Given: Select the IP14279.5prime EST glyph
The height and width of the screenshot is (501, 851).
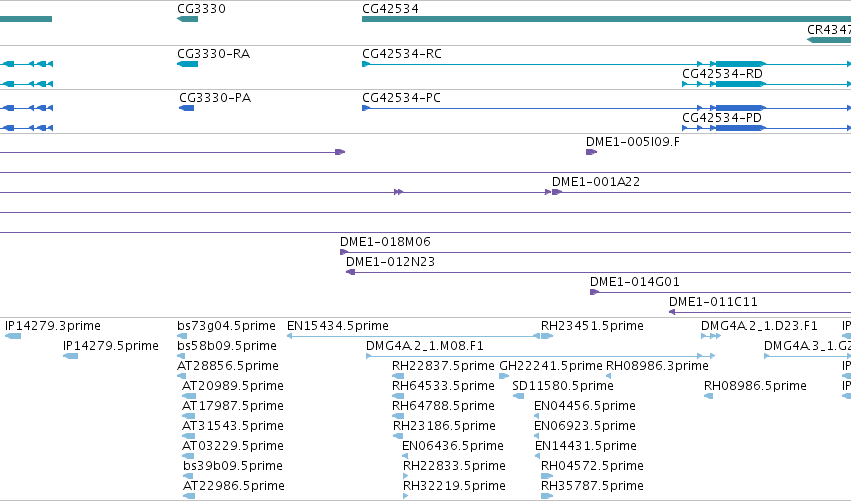Looking at the screenshot, I should point(71,356).
